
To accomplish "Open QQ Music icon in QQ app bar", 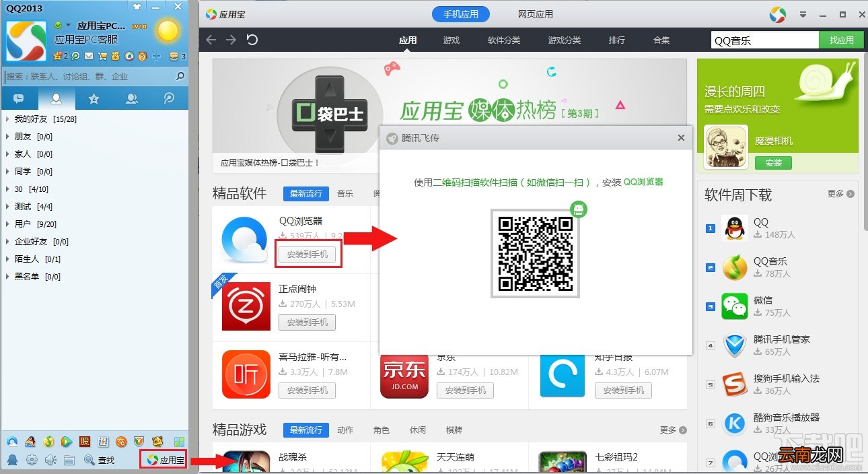I will [x=48, y=442].
